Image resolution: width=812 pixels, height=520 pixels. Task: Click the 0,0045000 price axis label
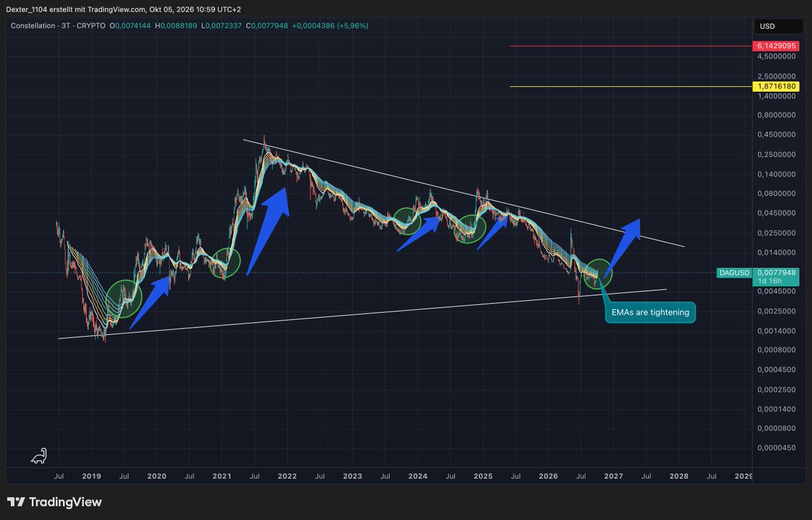[777, 291]
